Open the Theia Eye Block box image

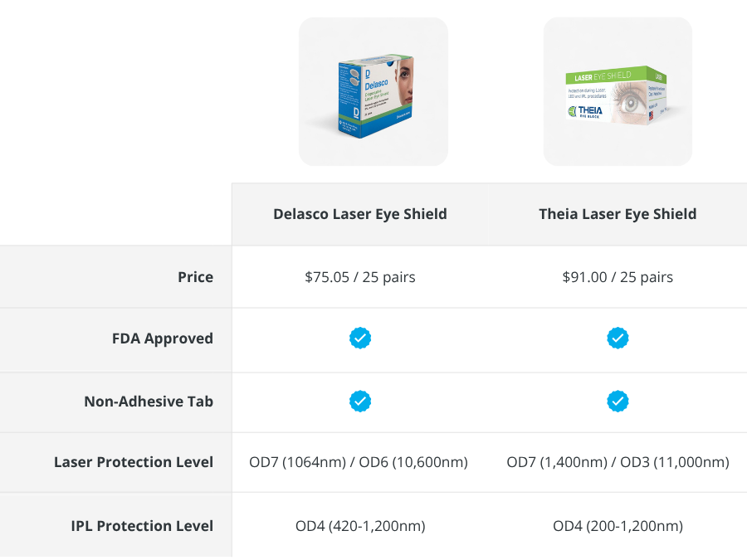point(618,93)
